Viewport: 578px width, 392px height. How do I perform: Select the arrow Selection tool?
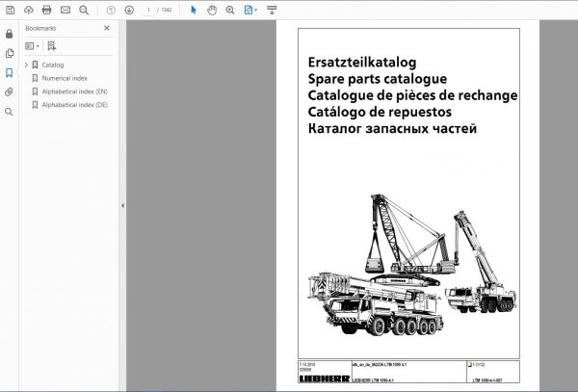click(x=194, y=10)
